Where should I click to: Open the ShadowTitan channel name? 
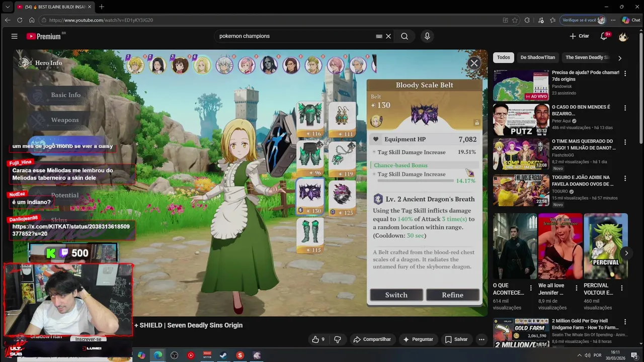(x=46, y=336)
